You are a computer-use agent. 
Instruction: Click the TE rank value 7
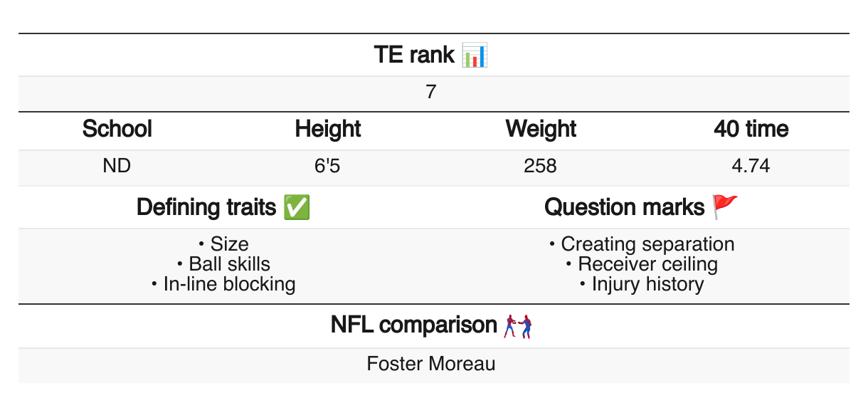(x=431, y=93)
